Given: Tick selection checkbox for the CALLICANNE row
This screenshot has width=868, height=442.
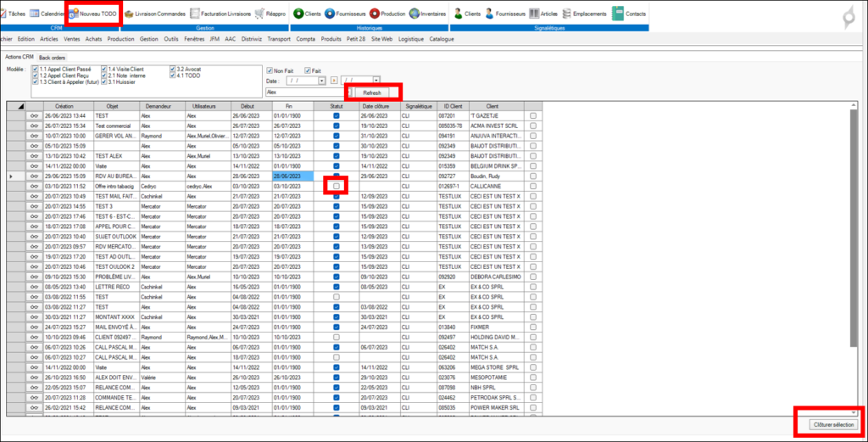Looking at the screenshot, I should click(532, 186).
